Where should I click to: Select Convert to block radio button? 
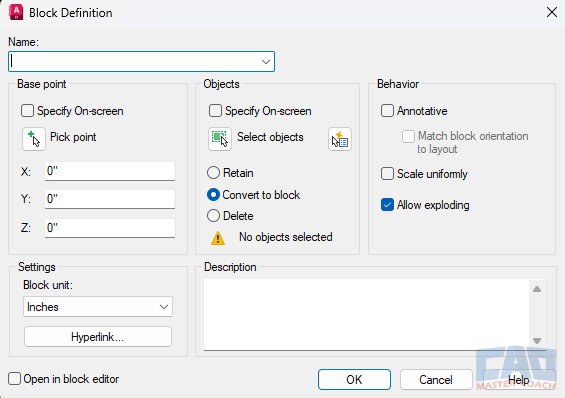click(213, 195)
